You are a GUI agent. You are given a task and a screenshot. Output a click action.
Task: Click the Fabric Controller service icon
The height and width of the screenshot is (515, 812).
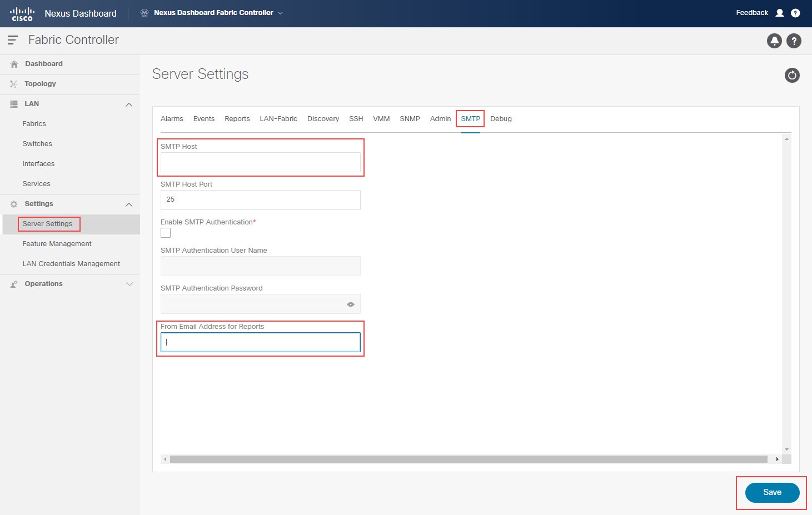point(145,13)
